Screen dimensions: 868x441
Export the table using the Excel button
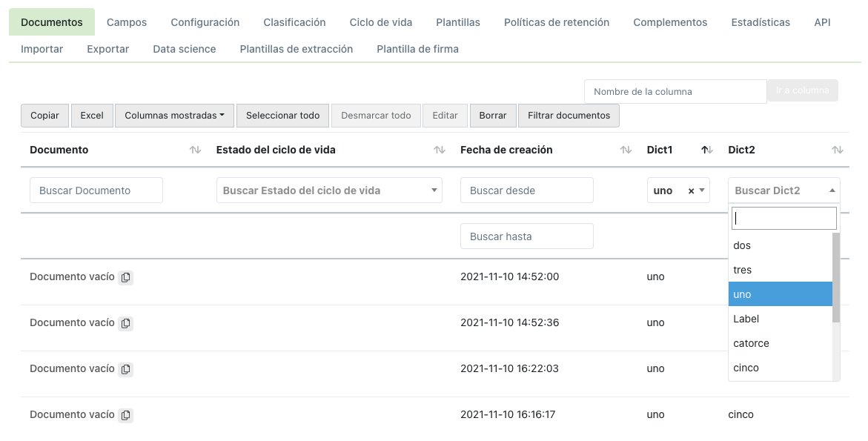[x=92, y=115]
